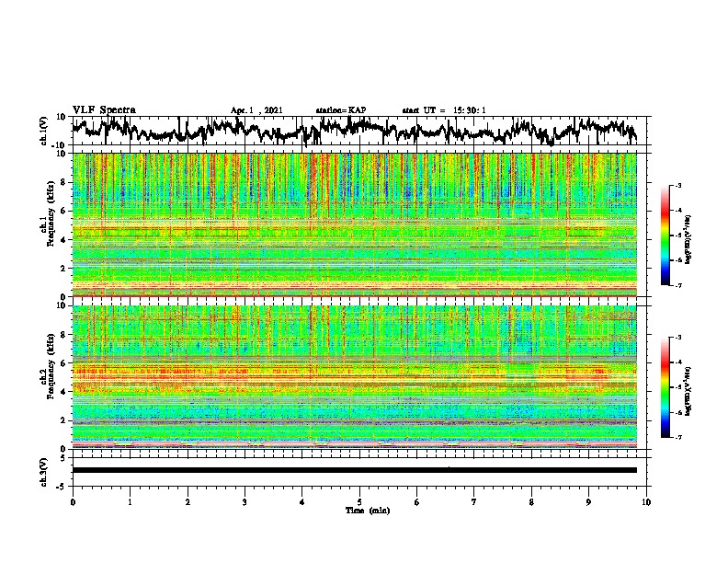Image resolution: width=728 pixels, height=563 pixels.
Task: Click the "-7" label on ch.2 colorbar
Action: click(x=677, y=438)
